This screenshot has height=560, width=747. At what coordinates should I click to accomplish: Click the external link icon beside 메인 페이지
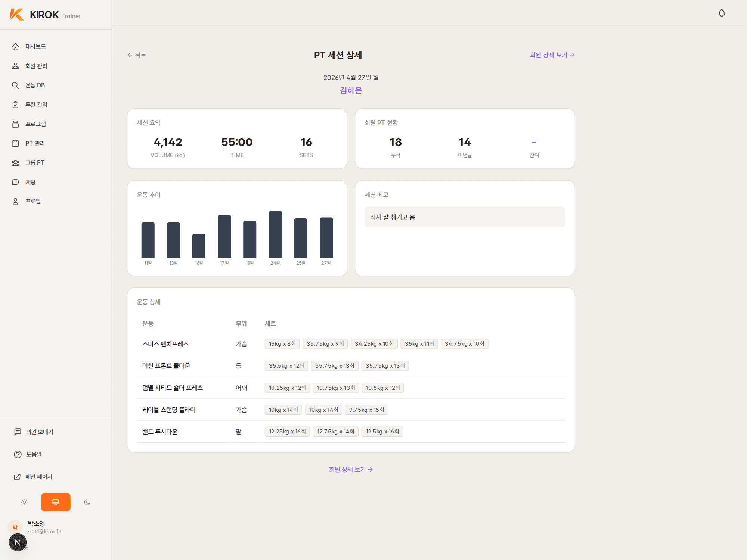(17, 477)
